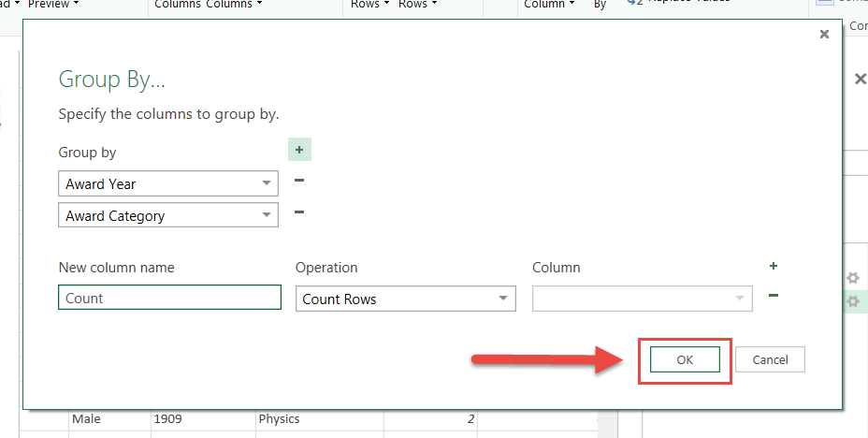Remove the Count aggregation row with its minus
Image resolution: width=868 pixels, height=438 pixels.
point(774,296)
